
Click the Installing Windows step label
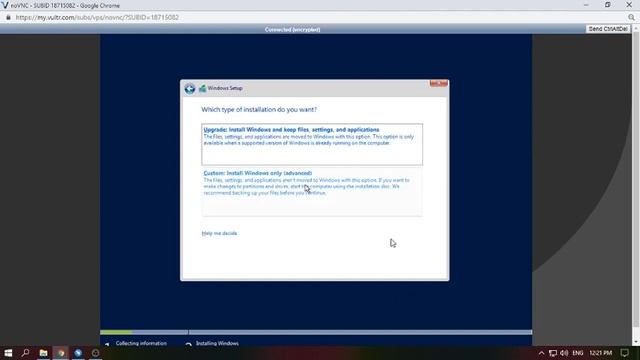coord(217,344)
